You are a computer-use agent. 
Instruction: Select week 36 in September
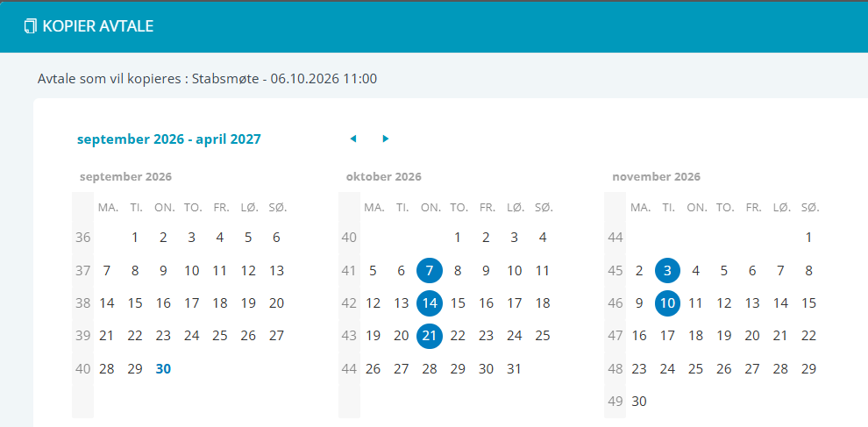coord(82,238)
